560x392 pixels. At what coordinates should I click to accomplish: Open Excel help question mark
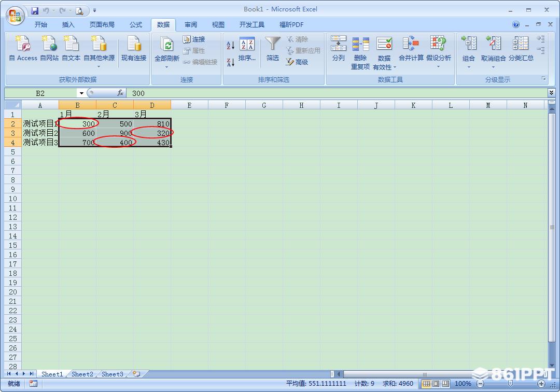tap(516, 24)
